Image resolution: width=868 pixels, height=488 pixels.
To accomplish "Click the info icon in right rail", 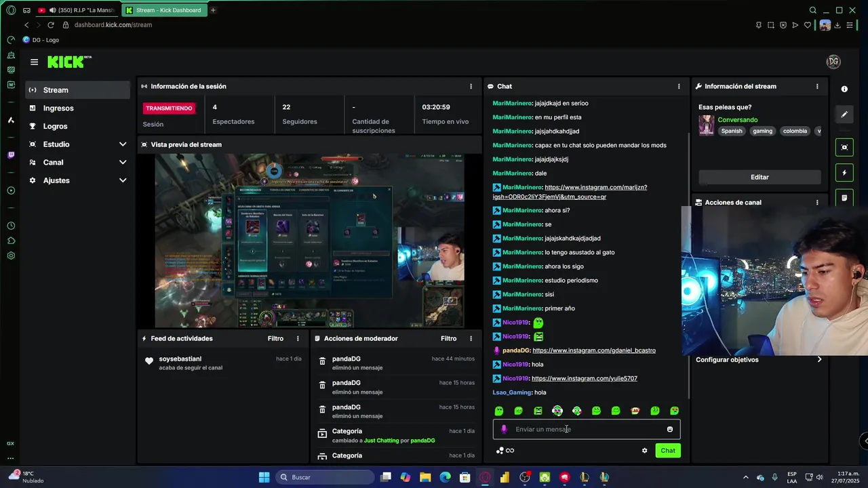I will click(x=844, y=89).
